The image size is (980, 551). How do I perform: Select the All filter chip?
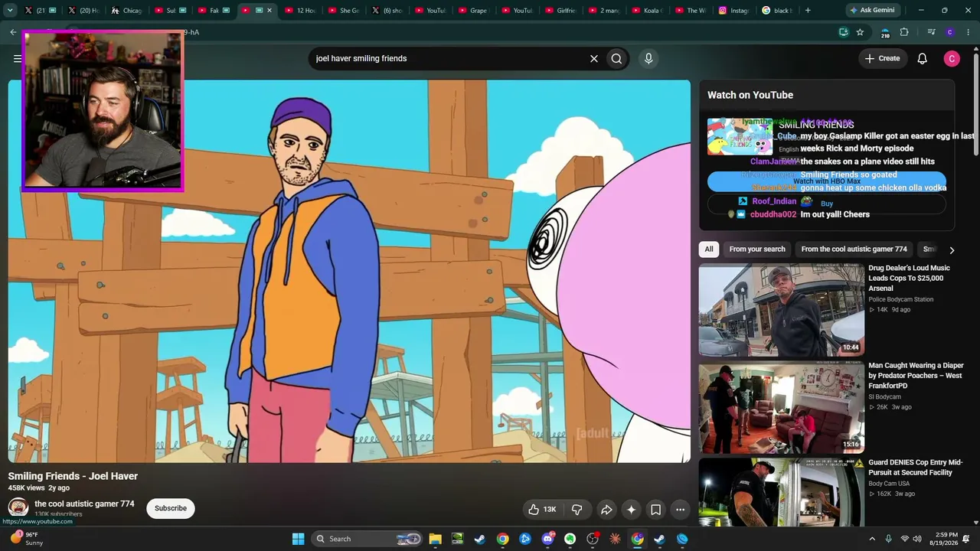point(709,249)
